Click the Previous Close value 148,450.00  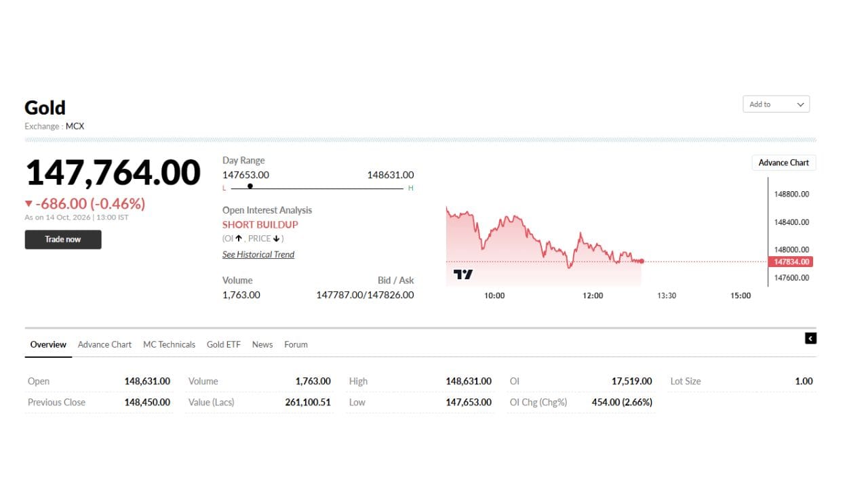(x=147, y=402)
